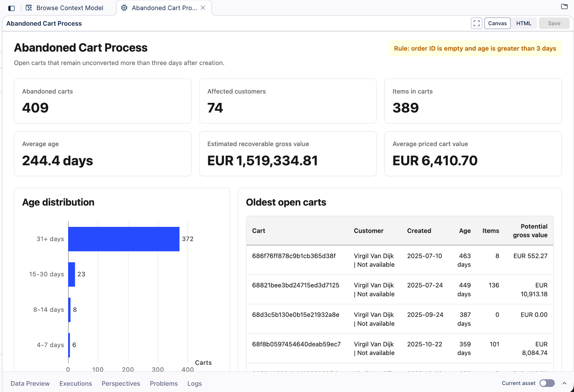The image size is (574, 392).
Task: Click the Created column header
Action: (419, 230)
